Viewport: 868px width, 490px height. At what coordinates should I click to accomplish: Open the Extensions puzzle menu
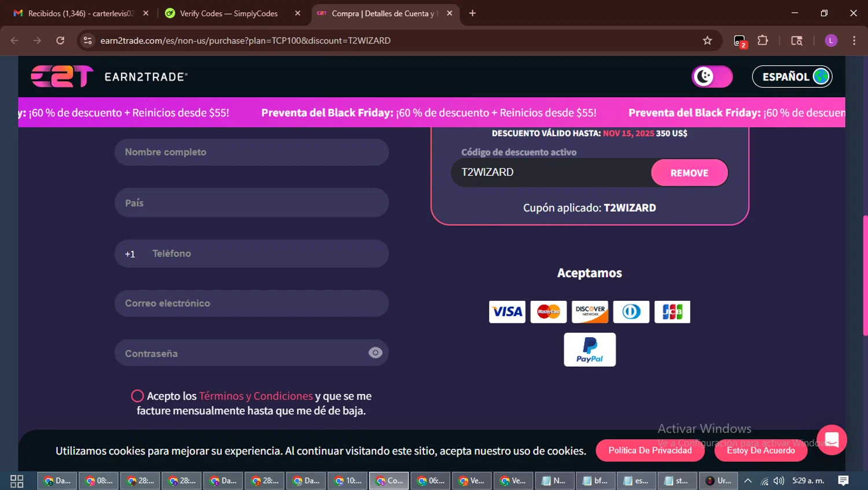[763, 40]
